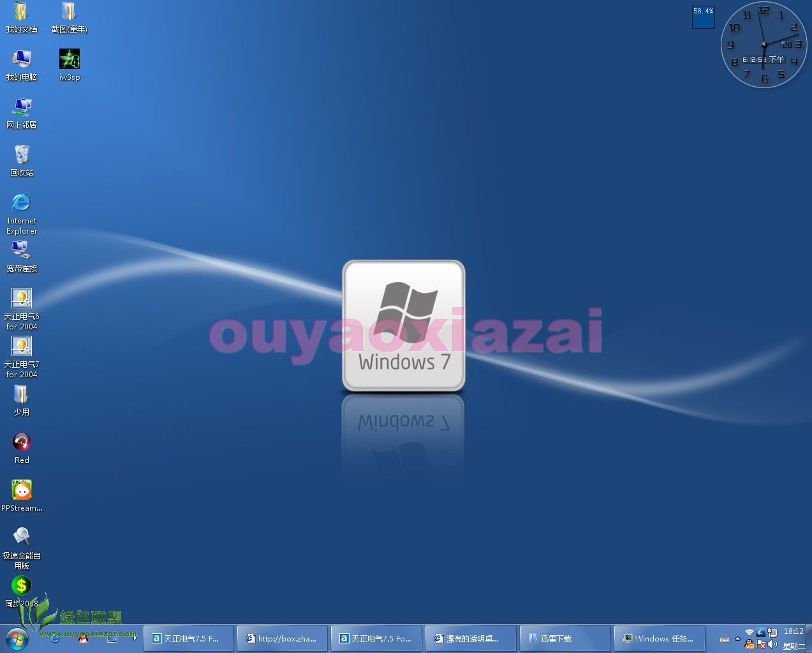Select the 回收站 recycle bin icon
812x653 pixels.
[x=21, y=161]
